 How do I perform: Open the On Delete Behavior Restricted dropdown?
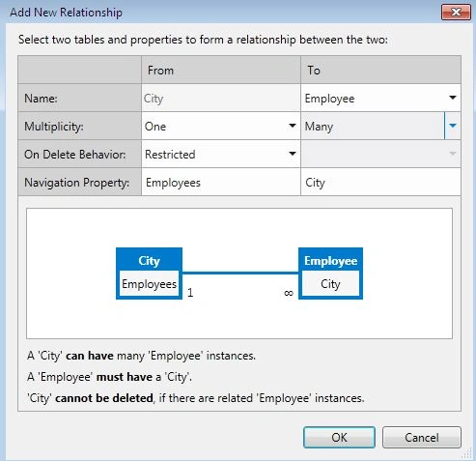(221, 154)
